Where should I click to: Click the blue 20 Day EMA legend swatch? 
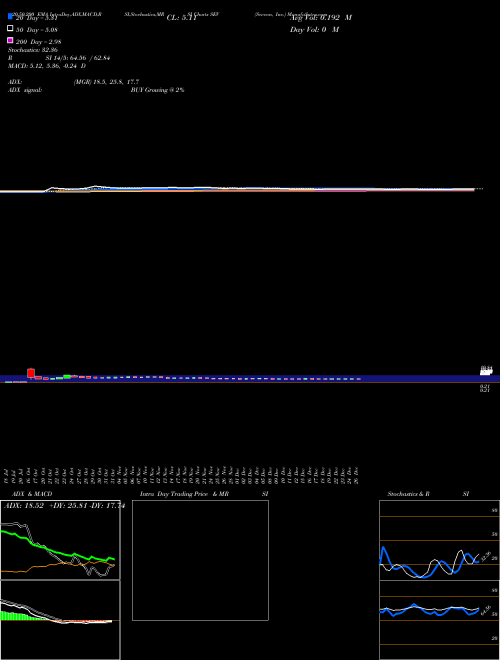[10, 16]
